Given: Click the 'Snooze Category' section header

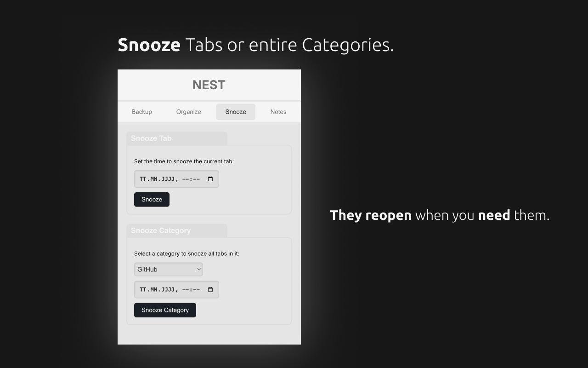Looking at the screenshot, I should (x=161, y=230).
